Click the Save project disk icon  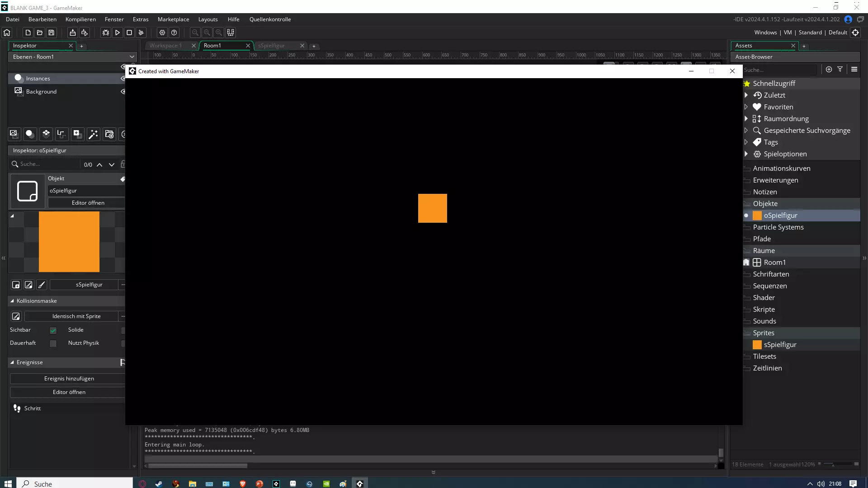pos(52,33)
